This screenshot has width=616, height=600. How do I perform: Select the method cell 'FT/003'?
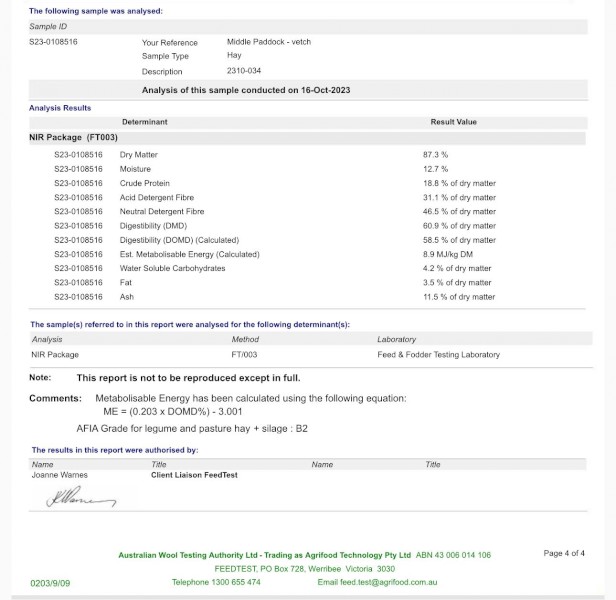click(244, 354)
